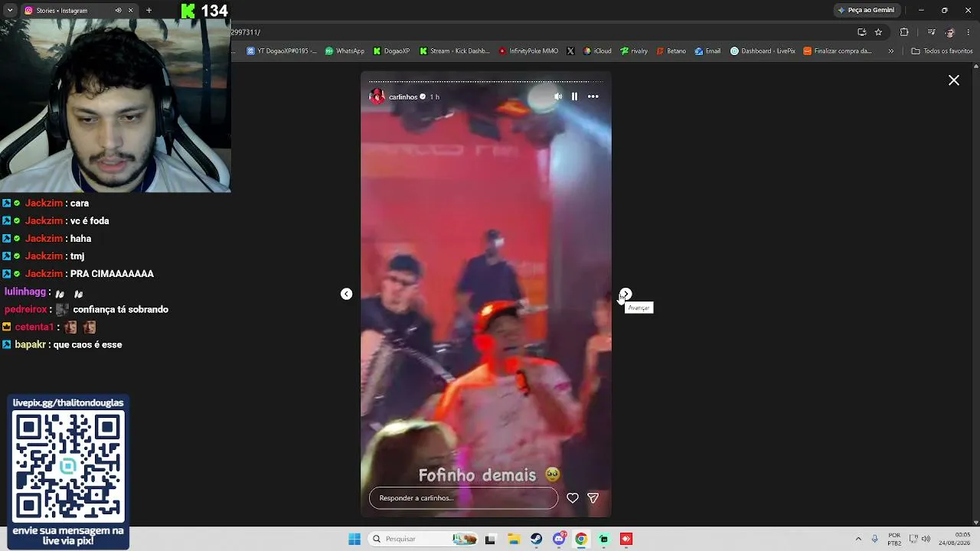Click the story progress bar
Viewport: 980px width, 551px height.
pos(486,81)
